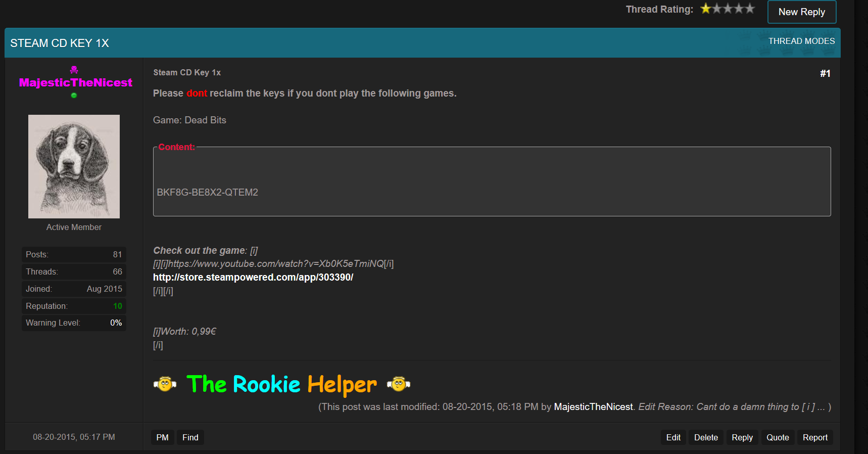Click the warning level 0% value
Screen dimensions: 868x454
(x=116, y=323)
